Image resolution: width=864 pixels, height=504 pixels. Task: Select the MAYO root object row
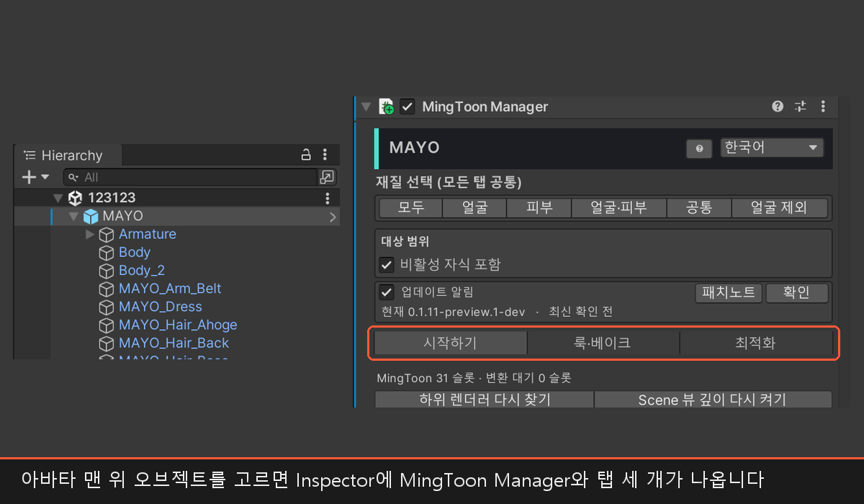click(x=177, y=217)
